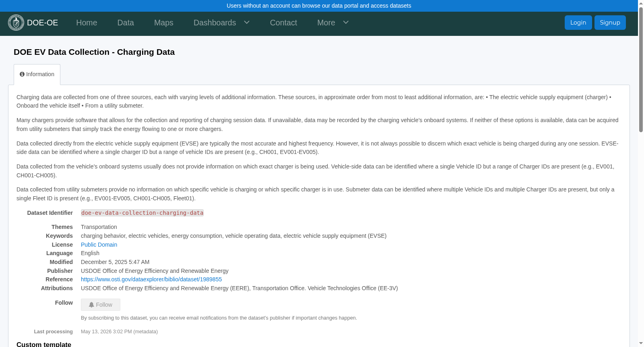Click the scrollbar up arrow

641,3
